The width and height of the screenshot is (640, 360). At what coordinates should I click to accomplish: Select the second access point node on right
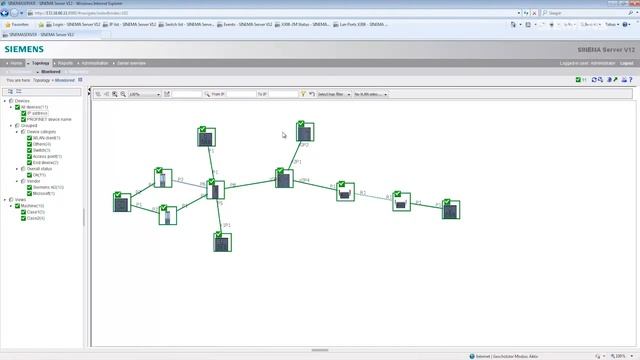tap(401, 202)
